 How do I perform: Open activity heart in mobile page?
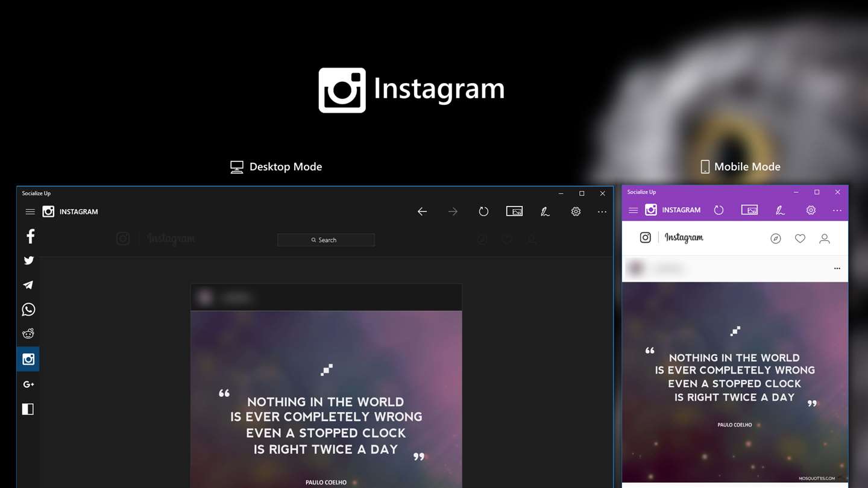(x=800, y=239)
